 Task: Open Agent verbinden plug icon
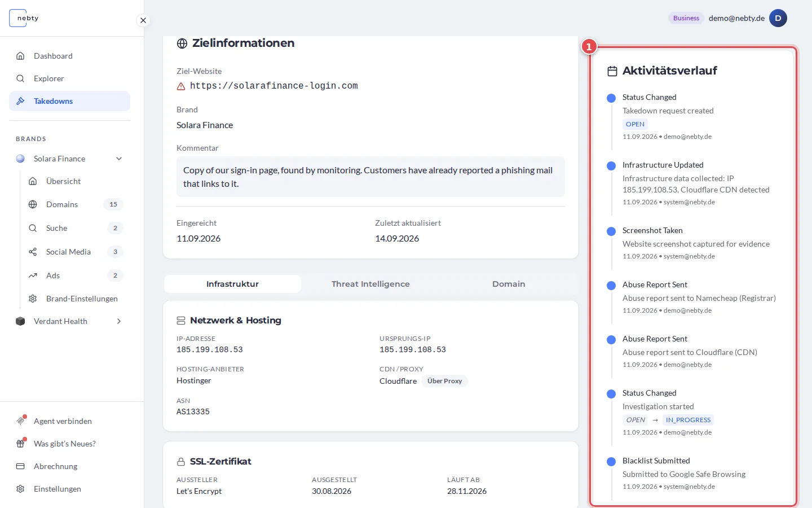pos(20,421)
